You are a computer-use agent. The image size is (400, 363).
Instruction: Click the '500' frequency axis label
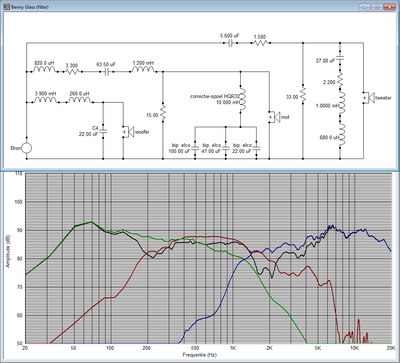click(x=195, y=348)
